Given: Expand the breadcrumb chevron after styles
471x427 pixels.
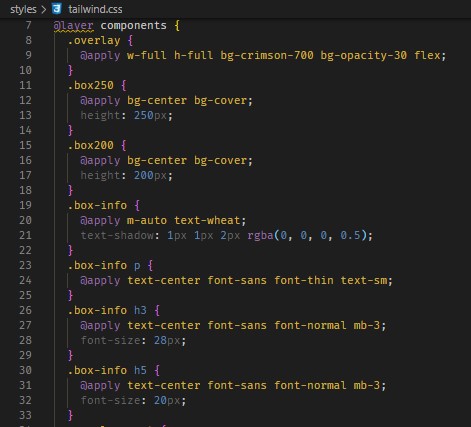Looking at the screenshot, I should click(x=44, y=9).
